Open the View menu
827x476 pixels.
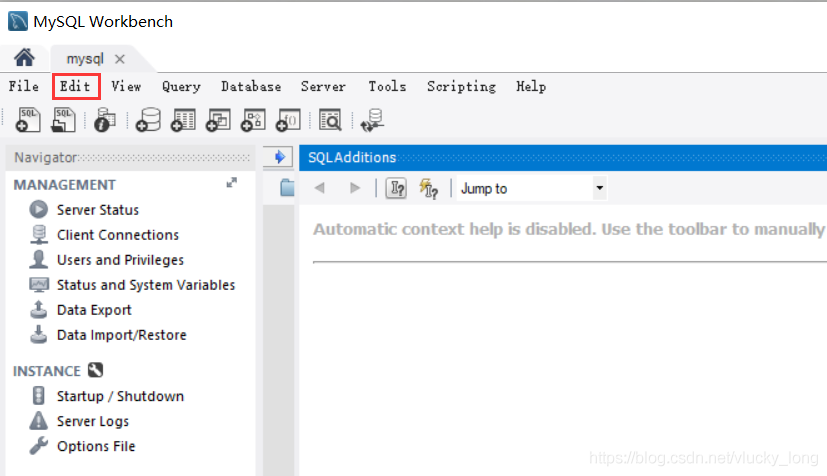point(126,86)
